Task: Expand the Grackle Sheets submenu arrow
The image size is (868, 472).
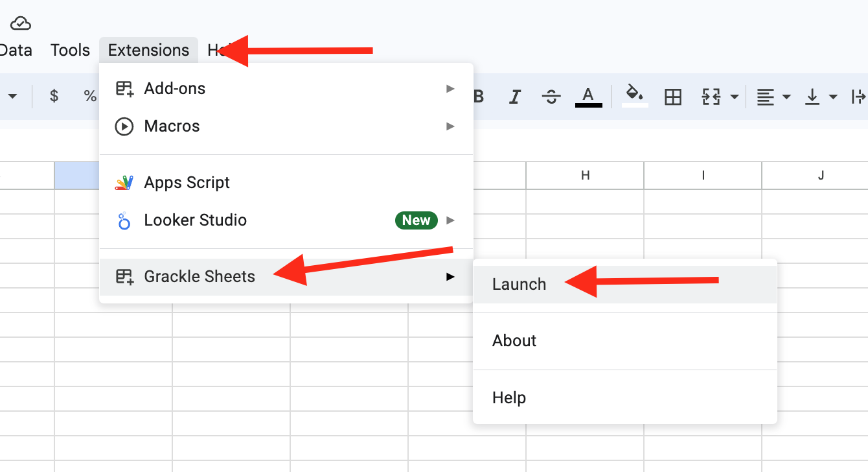Action: (x=450, y=277)
